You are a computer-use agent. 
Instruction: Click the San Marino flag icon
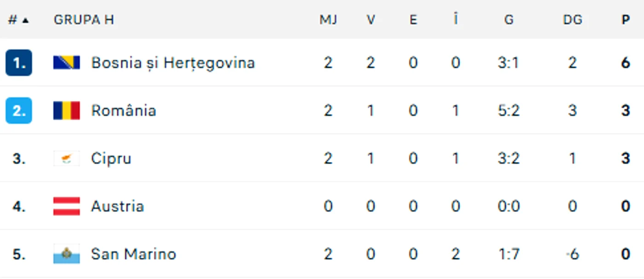pos(67,254)
